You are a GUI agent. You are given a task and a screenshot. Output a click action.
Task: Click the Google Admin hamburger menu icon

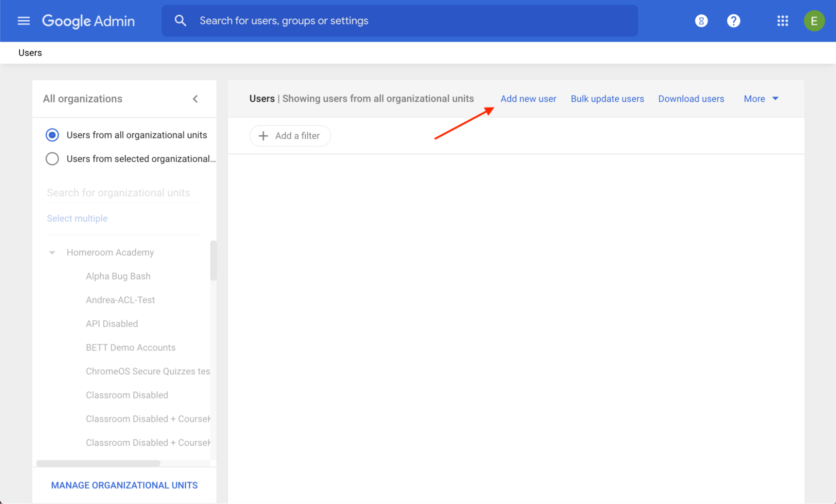click(24, 20)
